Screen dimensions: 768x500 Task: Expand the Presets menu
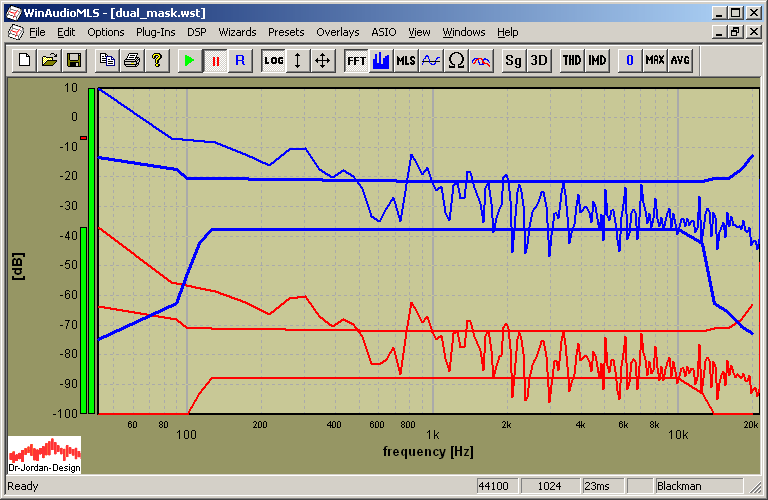click(x=286, y=32)
